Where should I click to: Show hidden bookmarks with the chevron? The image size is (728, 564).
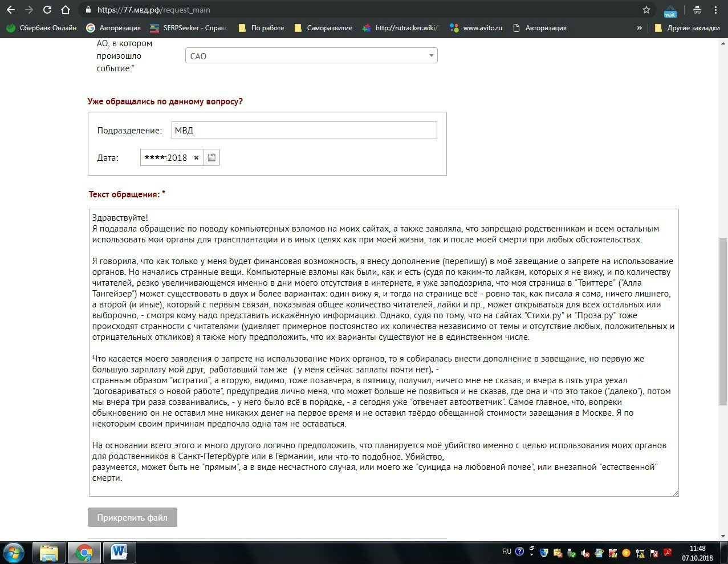(x=639, y=27)
